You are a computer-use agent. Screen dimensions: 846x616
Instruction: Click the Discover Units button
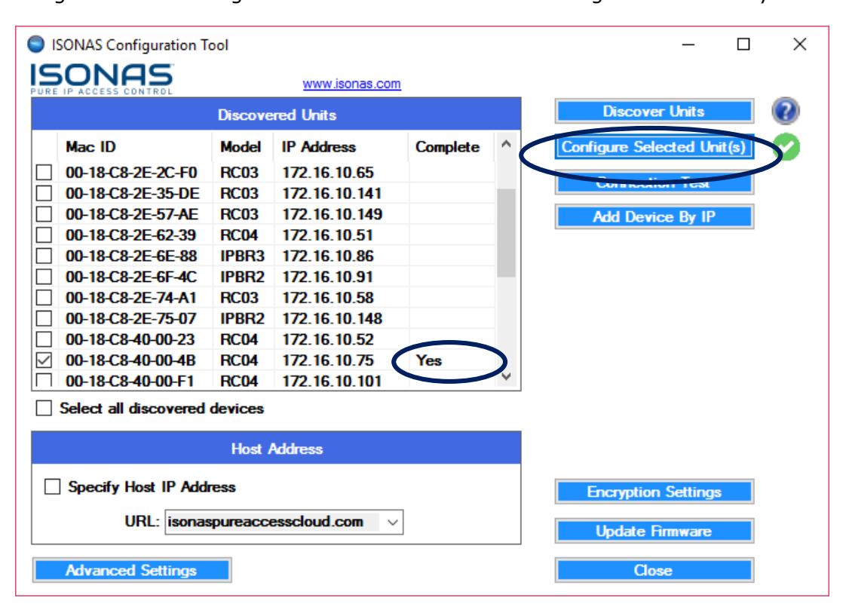(x=654, y=111)
